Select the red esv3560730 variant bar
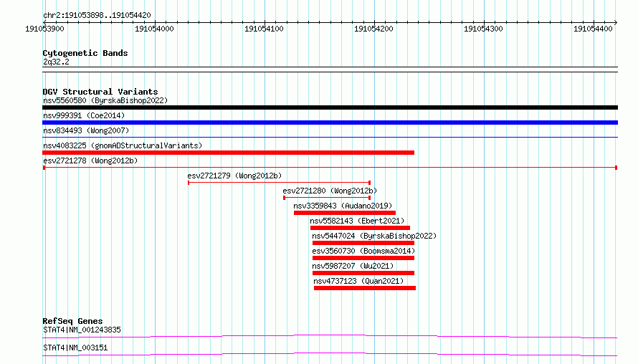The height and width of the screenshot is (364, 638). [363, 258]
